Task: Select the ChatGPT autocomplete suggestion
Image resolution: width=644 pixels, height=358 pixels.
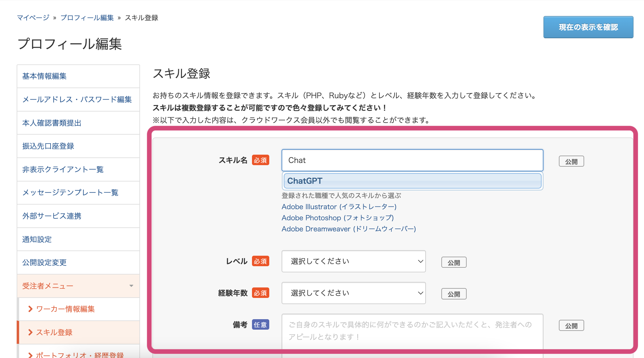Action: click(x=412, y=181)
